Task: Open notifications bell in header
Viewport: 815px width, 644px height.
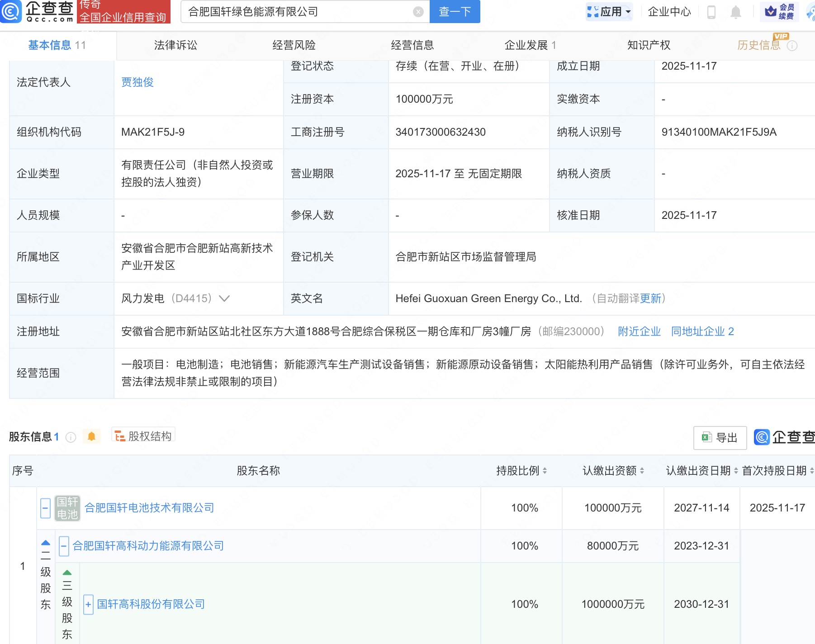Action: pos(736,12)
